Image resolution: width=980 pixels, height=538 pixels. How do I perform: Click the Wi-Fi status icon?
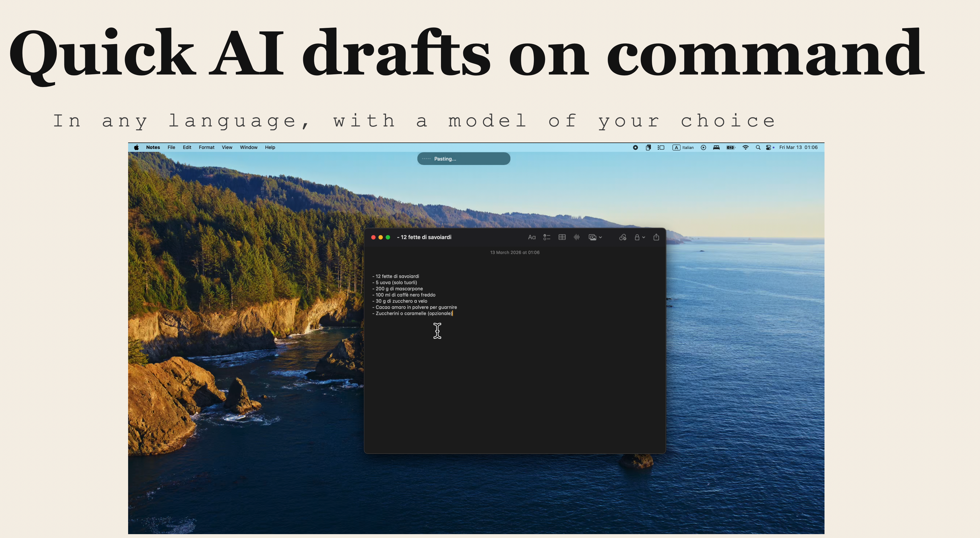745,147
